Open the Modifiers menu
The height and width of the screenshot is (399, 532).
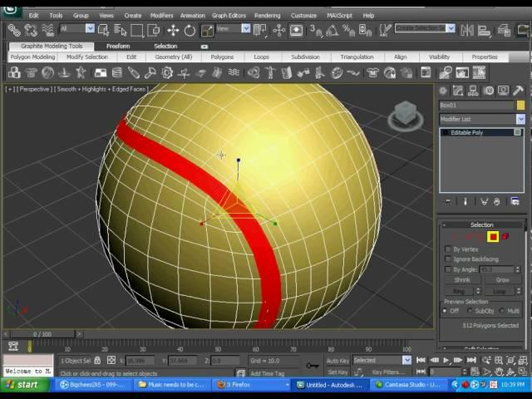161,15
